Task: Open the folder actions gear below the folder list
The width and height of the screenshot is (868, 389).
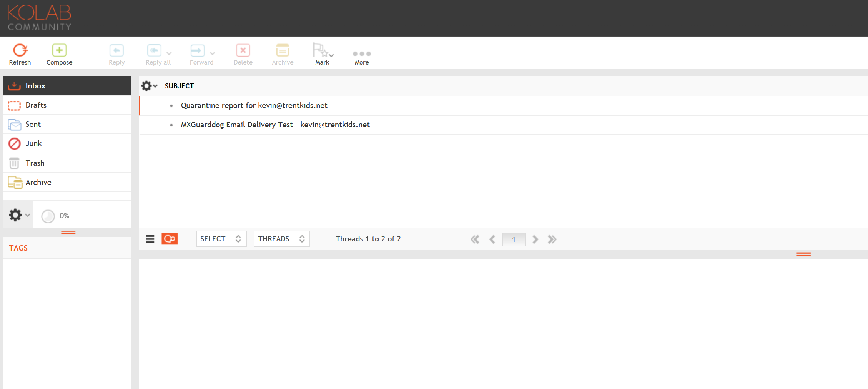Action: [15, 214]
